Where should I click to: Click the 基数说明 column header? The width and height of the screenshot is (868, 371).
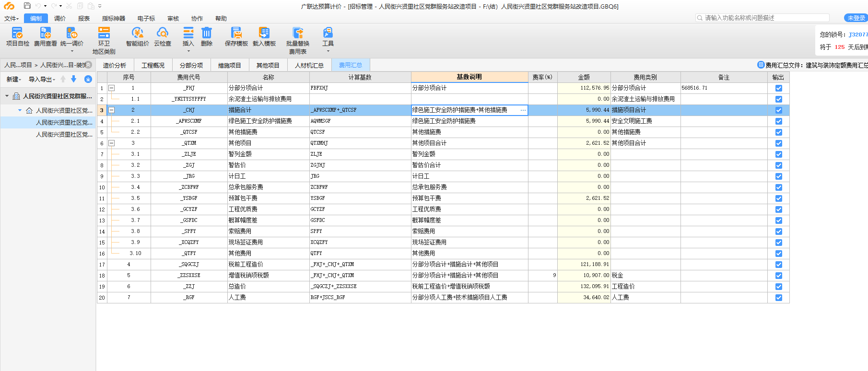(469, 77)
